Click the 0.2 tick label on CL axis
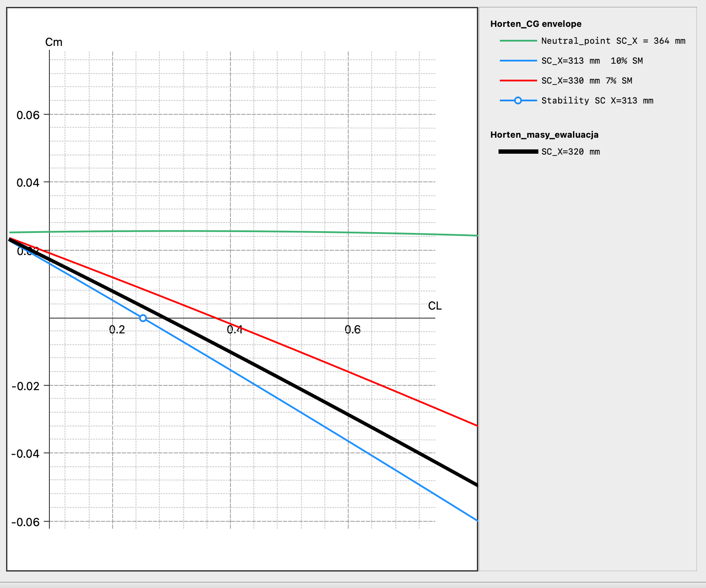The width and height of the screenshot is (706, 588). [117, 330]
